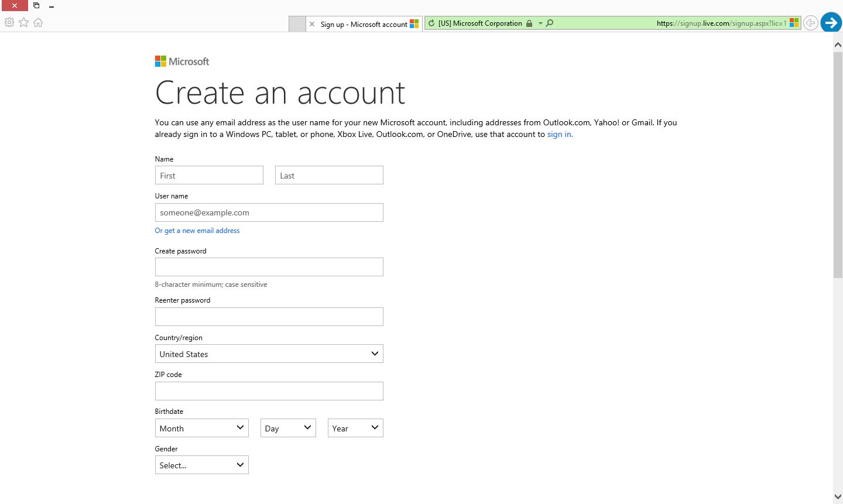Image resolution: width=843 pixels, height=504 pixels.
Task: Close the Sign up - Microsoft account tab
Action: pyautogui.click(x=312, y=24)
